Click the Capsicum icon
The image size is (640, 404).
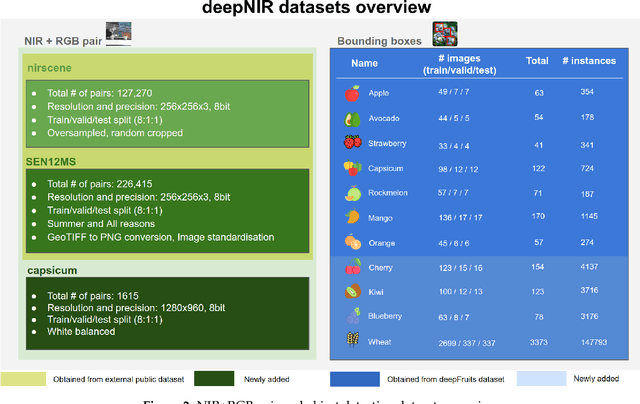353,168
